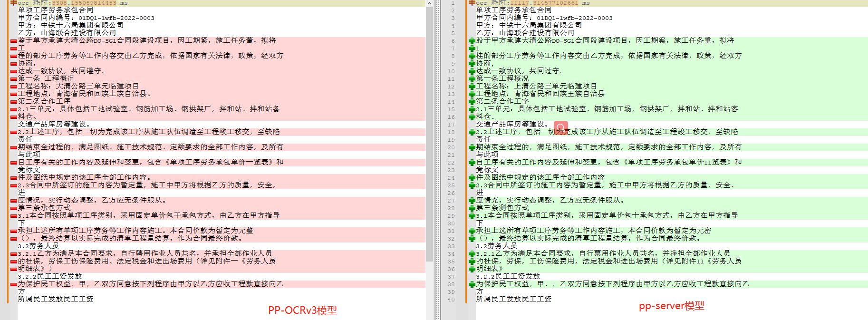Click line number 10 in the right pane's gutter
868x320 pixels.
tap(451, 71)
